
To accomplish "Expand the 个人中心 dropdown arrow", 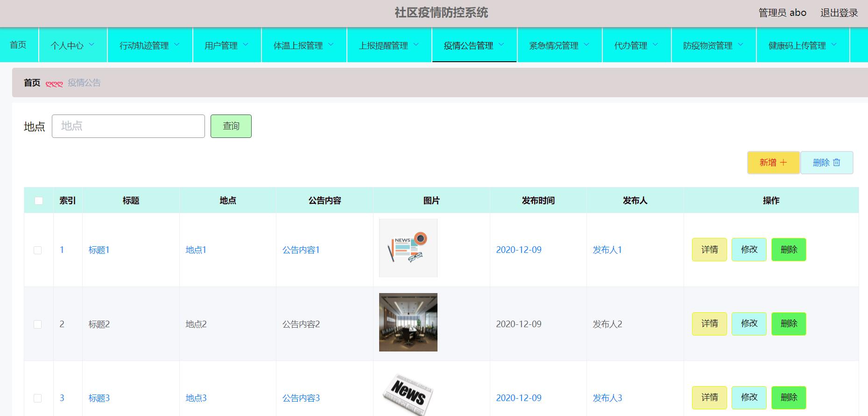I will pyautogui.click(x=92, y=45).
